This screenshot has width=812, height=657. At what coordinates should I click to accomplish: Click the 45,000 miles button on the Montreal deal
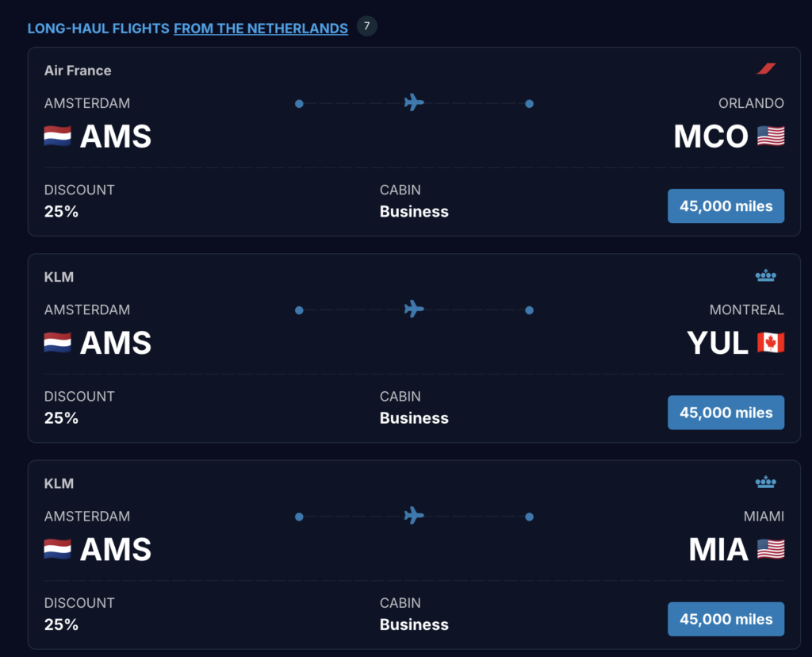[x=726, y=412]
